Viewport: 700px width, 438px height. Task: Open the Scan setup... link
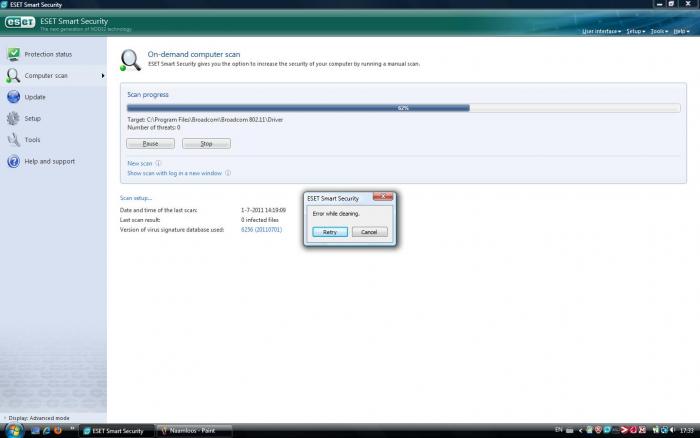pos(136,198)
